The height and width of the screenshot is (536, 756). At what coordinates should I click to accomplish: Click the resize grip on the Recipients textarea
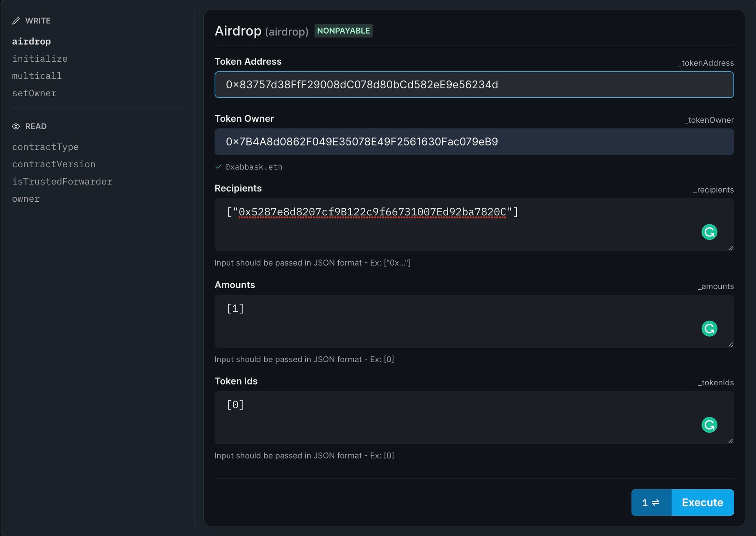click(731, 248)
